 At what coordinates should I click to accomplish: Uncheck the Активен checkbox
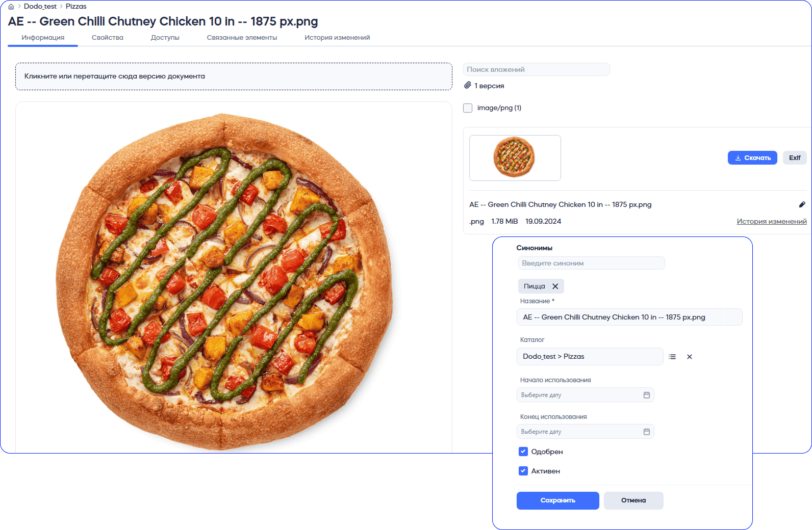[x=523, y=471]
